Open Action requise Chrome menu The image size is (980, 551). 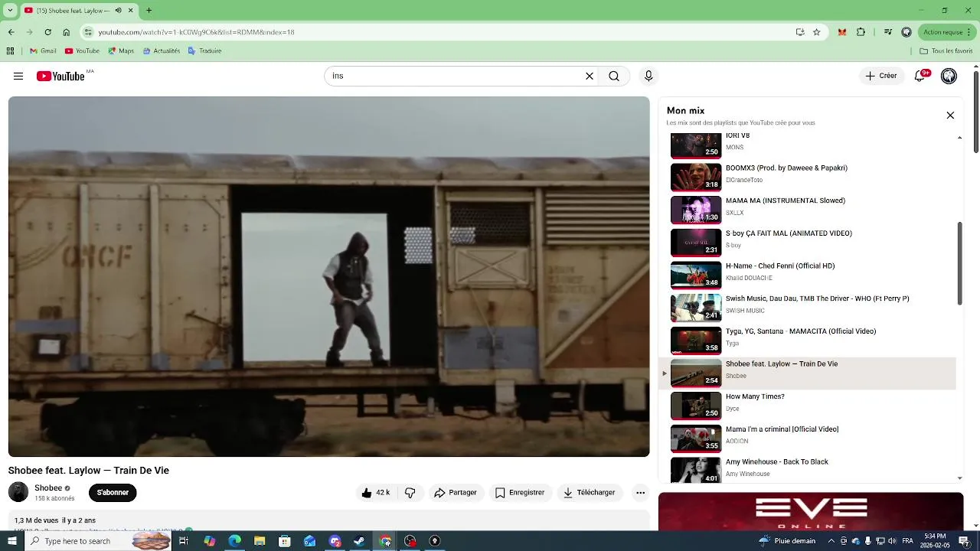pyautogui.click(x=946, y=32)
